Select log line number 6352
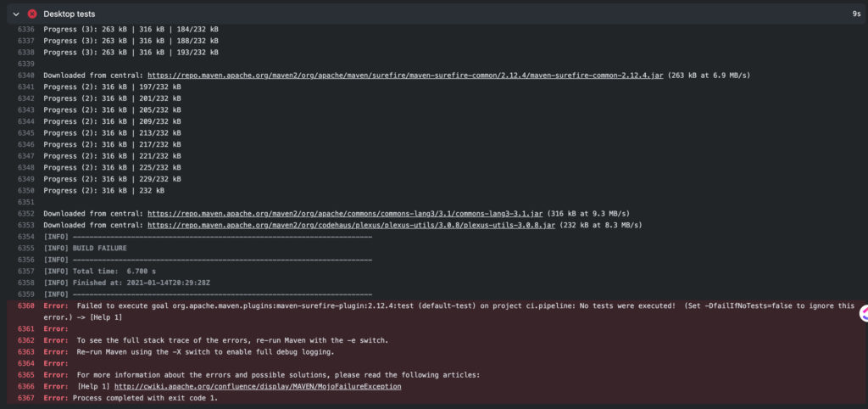This screenshot has height=409, width=868. point(26,214)
